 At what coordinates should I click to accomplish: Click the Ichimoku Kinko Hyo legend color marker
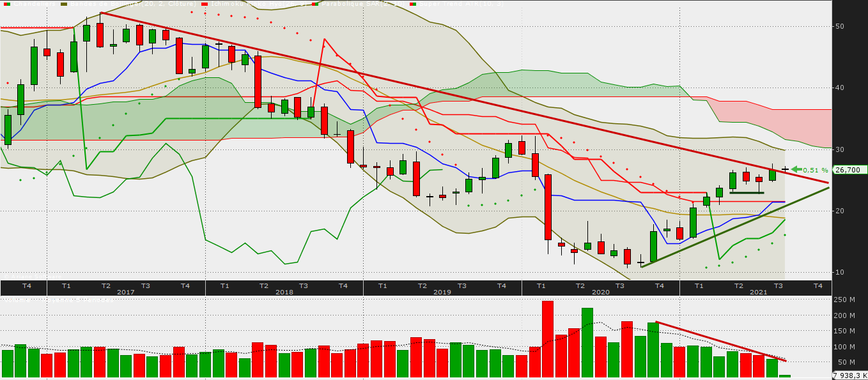pyautogui.click(x=205, y=3)
